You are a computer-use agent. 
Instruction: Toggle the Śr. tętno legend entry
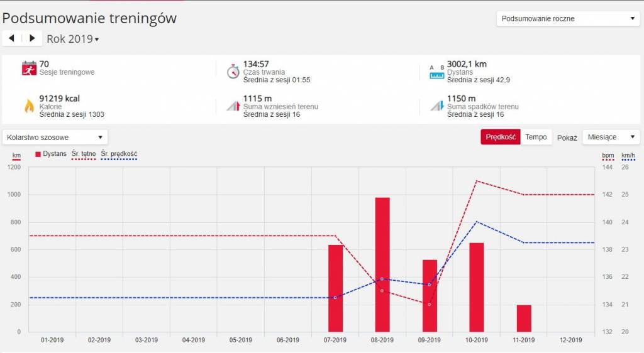pos(84,154)
